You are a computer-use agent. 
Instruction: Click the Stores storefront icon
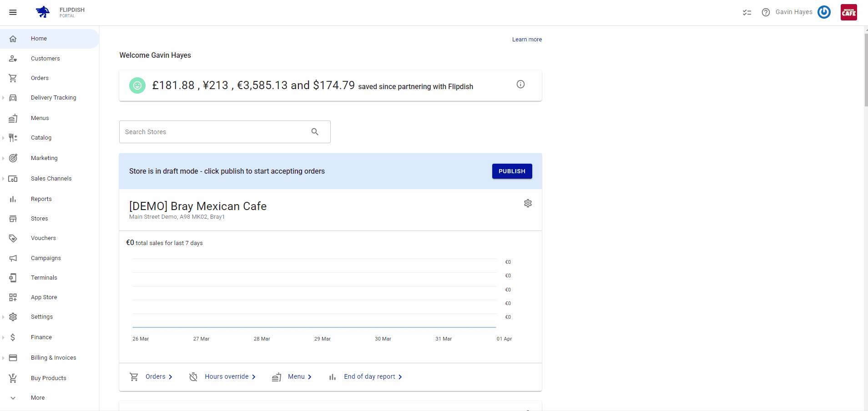point(13,219)
